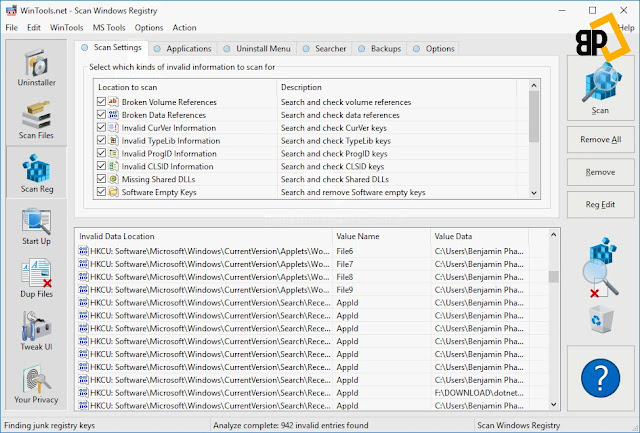Sort by Value Data column header

(x=480, y=236)
